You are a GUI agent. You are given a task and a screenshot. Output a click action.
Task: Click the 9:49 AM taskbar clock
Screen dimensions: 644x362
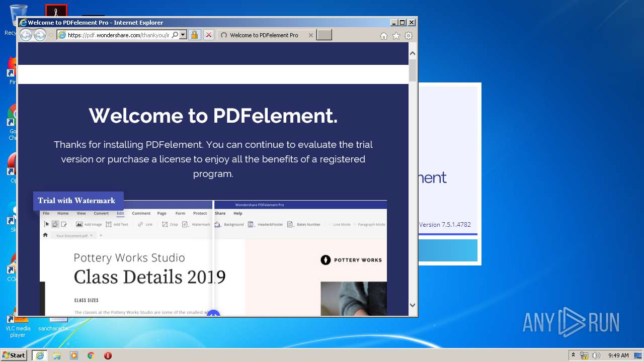coord(618,355)
